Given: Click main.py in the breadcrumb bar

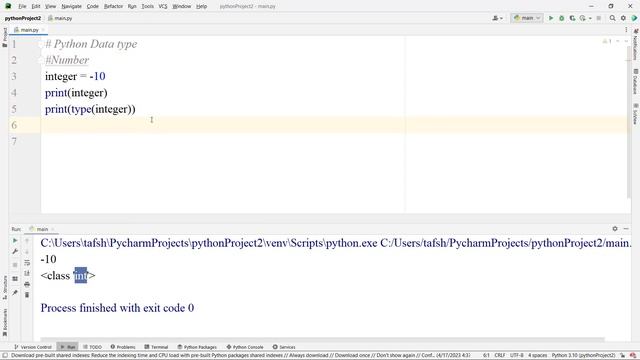Looking at the screenshot, I should pyautogui.click(x=60, y=18).
